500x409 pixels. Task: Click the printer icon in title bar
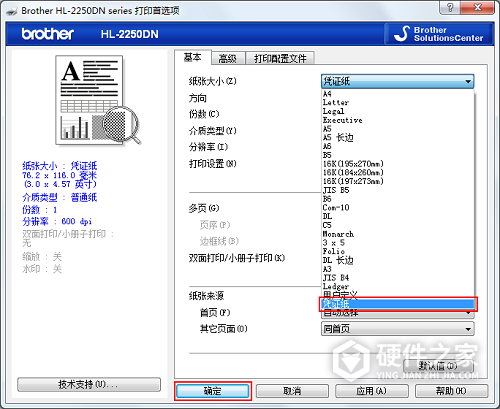(x=12, y=11)
